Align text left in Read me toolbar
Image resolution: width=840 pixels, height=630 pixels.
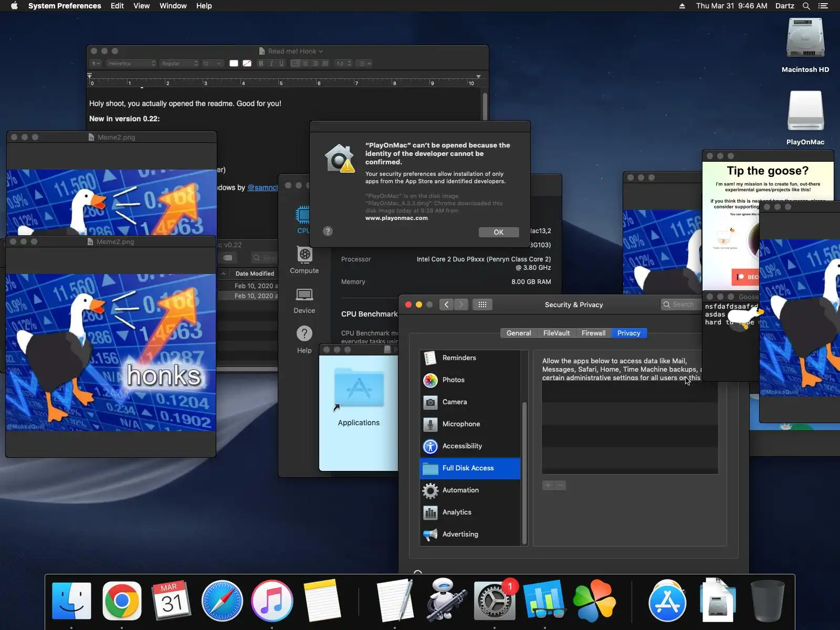pyautogui.click(x=295, y=64)
